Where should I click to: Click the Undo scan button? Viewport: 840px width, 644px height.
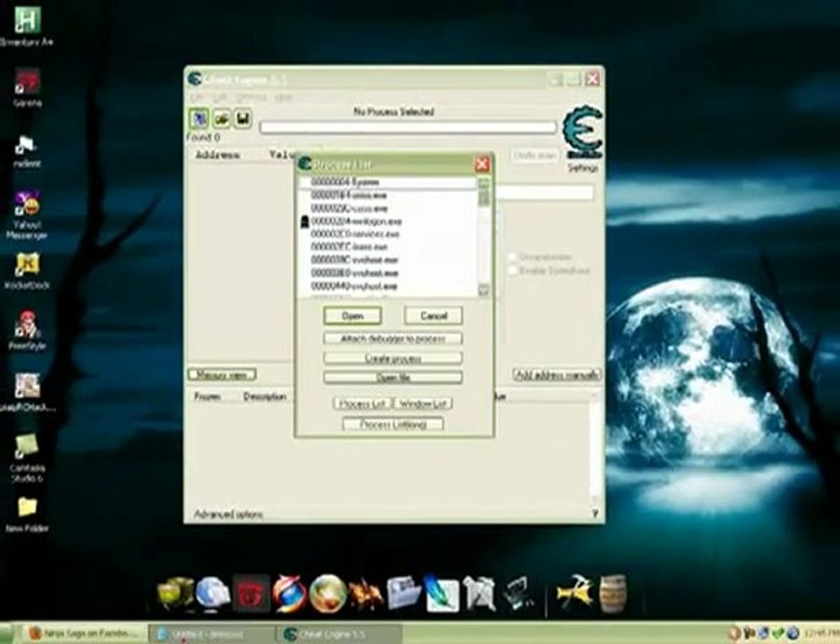pos(535,156)
